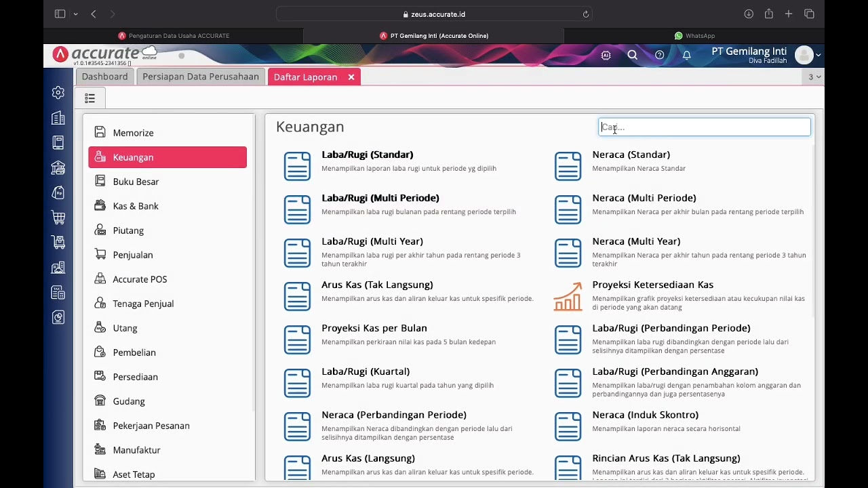Click the search magnifier in header

tap(633, 56)
